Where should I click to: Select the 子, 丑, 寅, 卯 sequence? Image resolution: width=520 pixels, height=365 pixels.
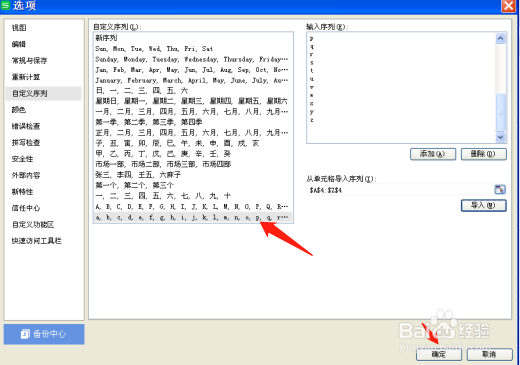(193, 143)
